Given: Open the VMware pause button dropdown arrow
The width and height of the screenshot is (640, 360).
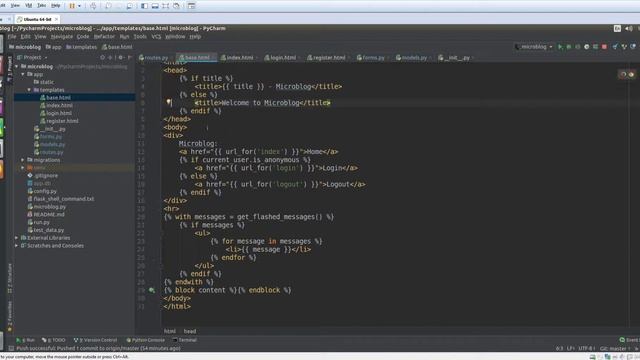Looking at the screenshot, I should (x=79, y=6).
